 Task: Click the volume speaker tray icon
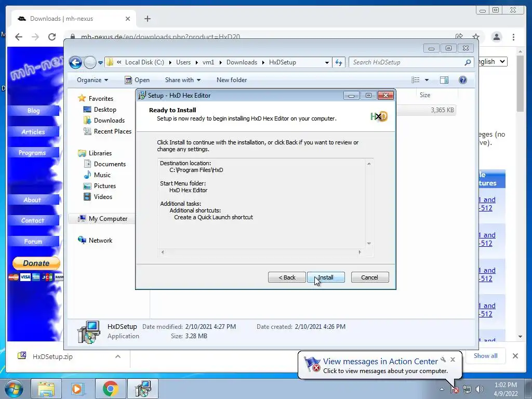point(479,389)
